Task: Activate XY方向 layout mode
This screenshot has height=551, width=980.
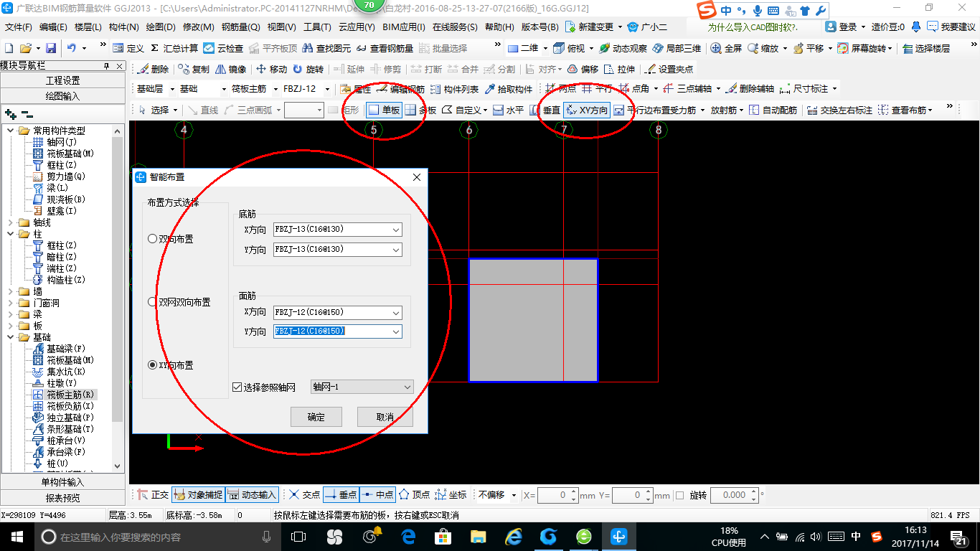Action: 587,110
